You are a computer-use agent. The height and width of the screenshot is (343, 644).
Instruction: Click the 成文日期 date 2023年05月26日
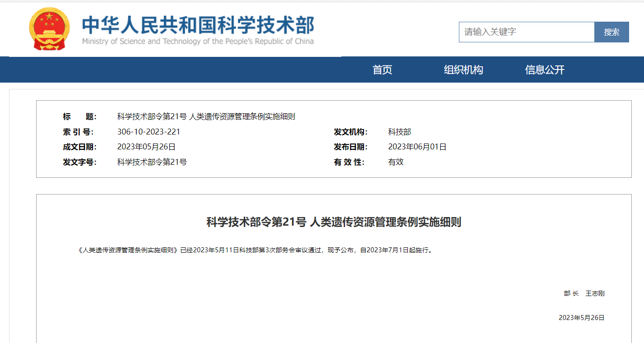tap(145, 146)
